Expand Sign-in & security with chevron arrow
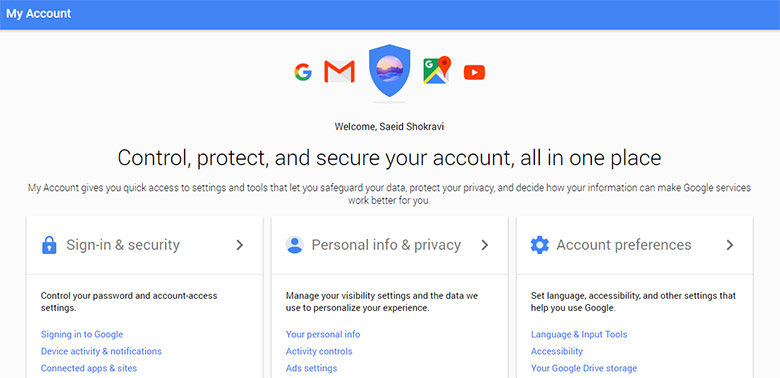 [x=240, y=245]
